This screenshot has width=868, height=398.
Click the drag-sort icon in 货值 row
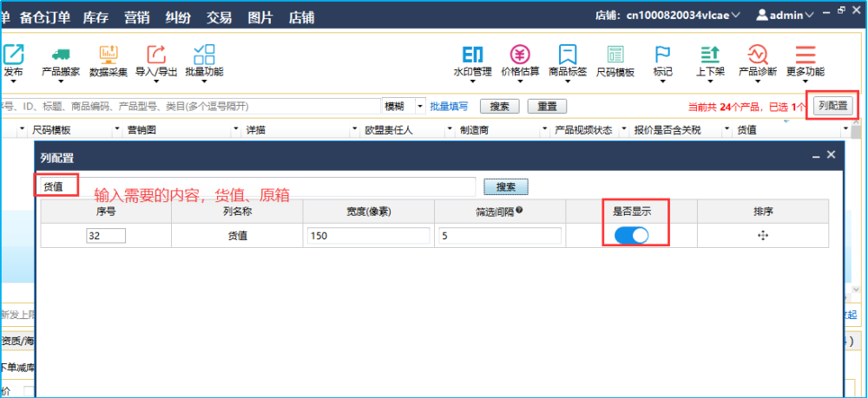click(763, 236)
